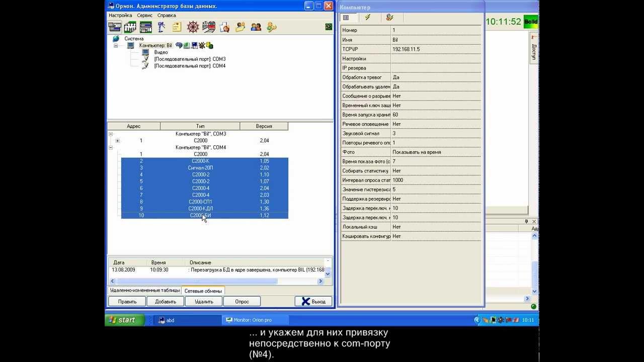Select the Видео tree item
The image size is (644, 362).
[161, 52]
